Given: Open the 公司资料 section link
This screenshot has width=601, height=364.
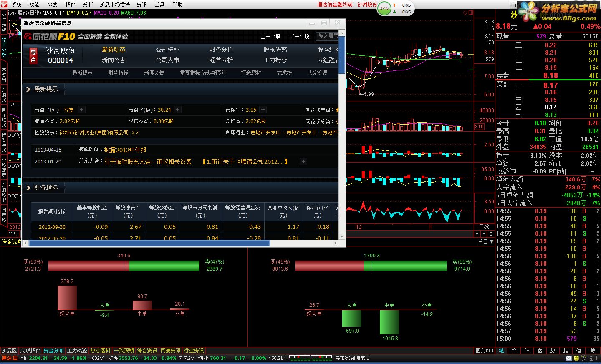Looking at the screenshot, I should tap(167, 50).
